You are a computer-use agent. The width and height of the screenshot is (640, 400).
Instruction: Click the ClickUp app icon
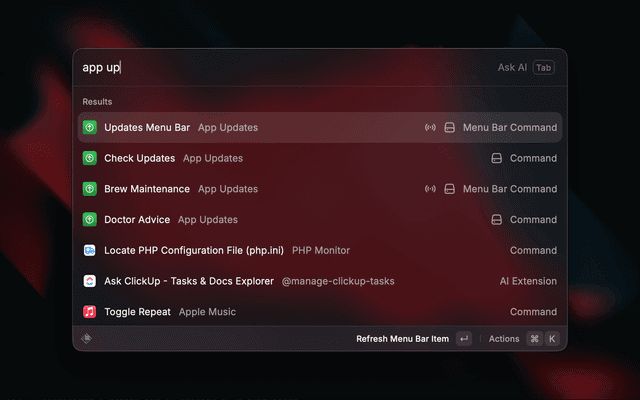coord(89,281)
